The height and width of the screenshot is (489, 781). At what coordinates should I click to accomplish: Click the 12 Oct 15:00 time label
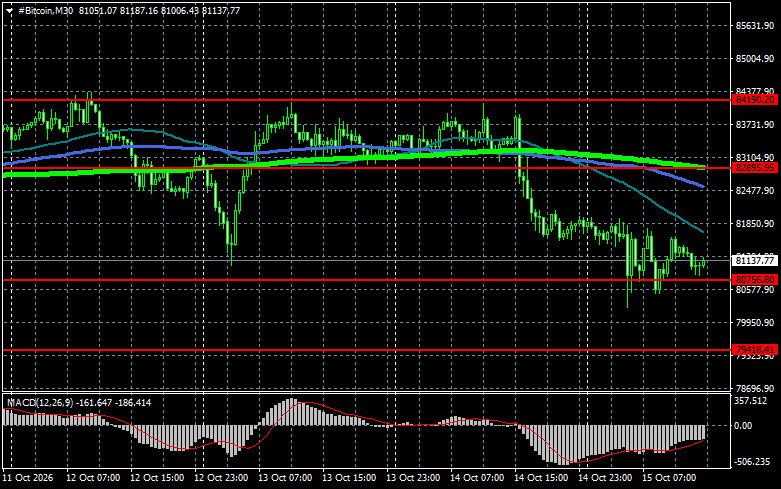[x=157, y=478]
